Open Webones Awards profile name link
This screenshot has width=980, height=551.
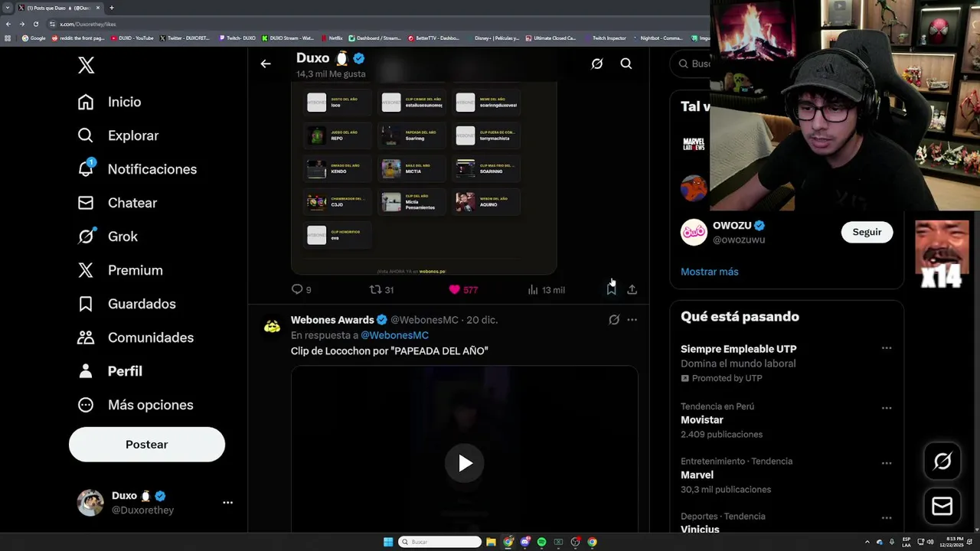tap(332, 320)
